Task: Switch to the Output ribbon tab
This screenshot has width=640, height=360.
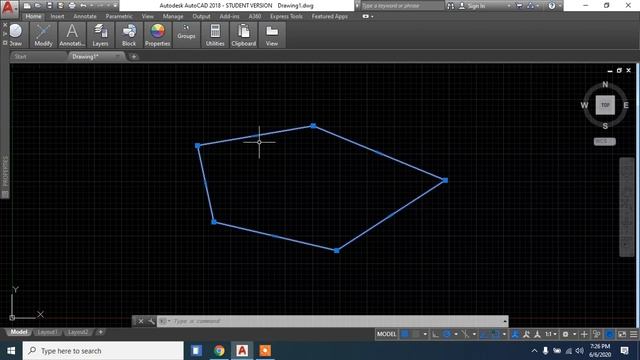Action: [x=201, y=16]
